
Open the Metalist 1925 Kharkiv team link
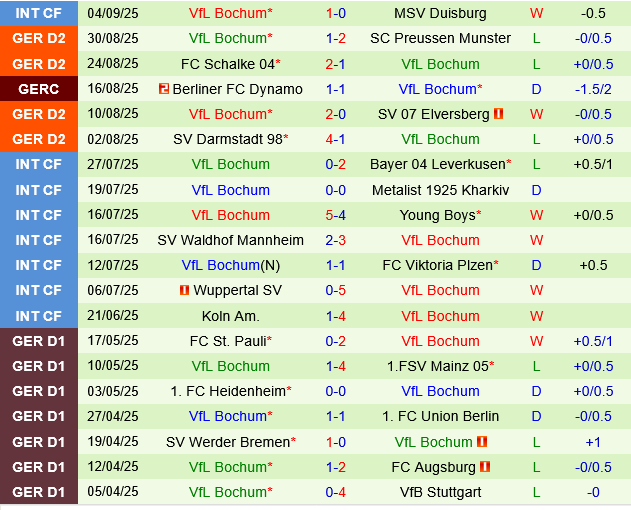click(x=440, y=190)
